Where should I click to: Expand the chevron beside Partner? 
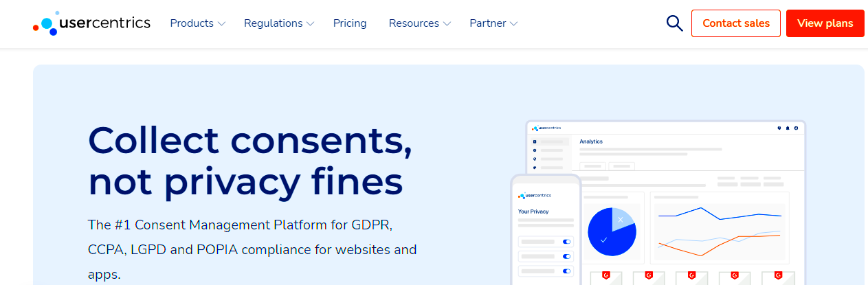point(514,24)
